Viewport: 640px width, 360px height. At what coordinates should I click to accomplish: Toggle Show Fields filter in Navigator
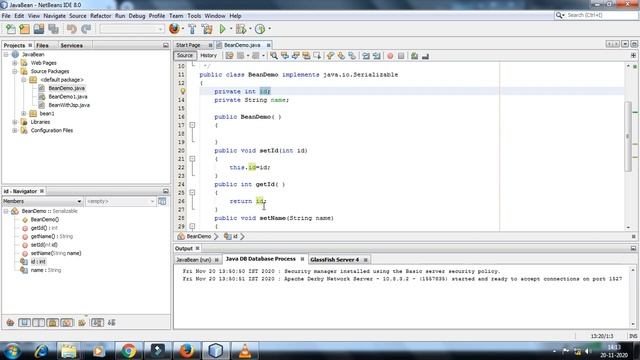click(24, 323)
